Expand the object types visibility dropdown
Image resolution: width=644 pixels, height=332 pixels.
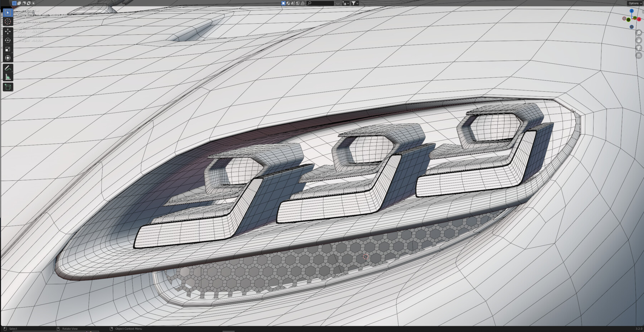(x=346, y=3)
